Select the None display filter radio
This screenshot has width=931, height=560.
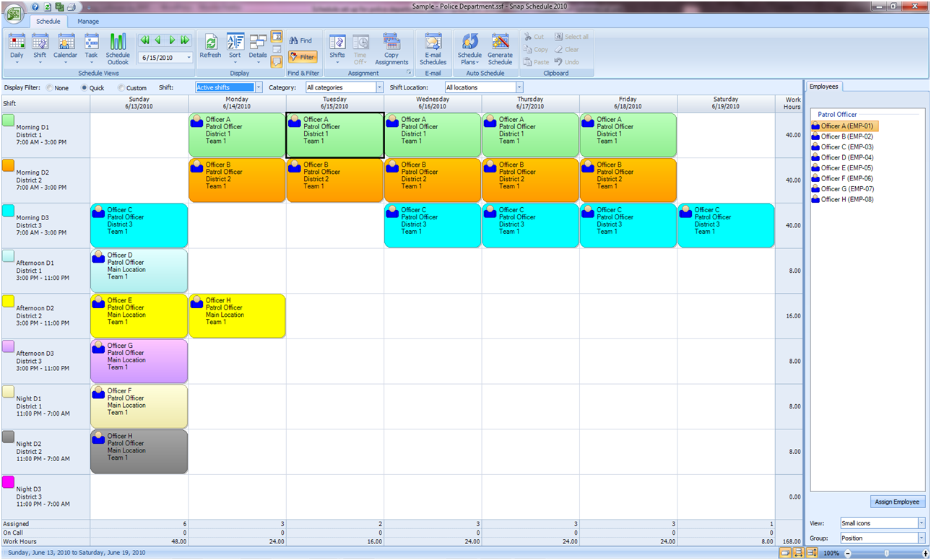49,88
